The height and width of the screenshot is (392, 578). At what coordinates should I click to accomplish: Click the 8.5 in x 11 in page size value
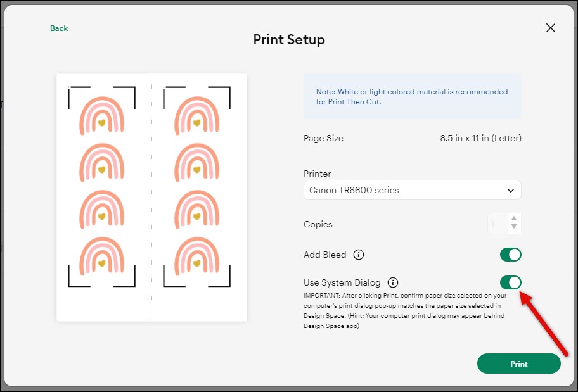(x=480, y=138)
